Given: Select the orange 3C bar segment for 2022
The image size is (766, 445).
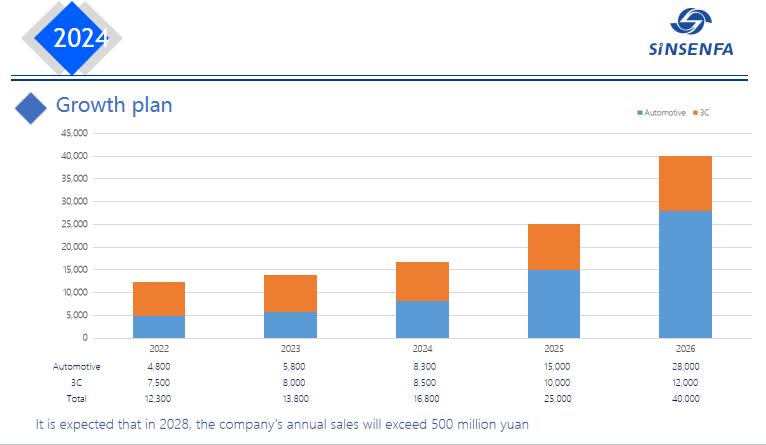Looking at the screenshot, I should click(x=159, y=299).
